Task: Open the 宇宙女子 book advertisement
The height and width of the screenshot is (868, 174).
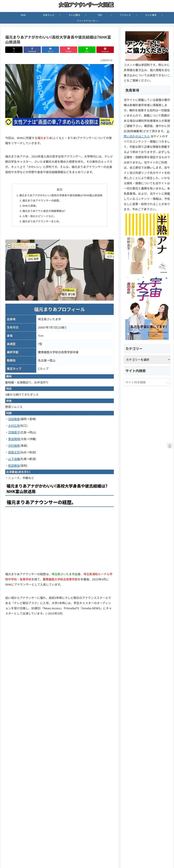Action: 147,308
